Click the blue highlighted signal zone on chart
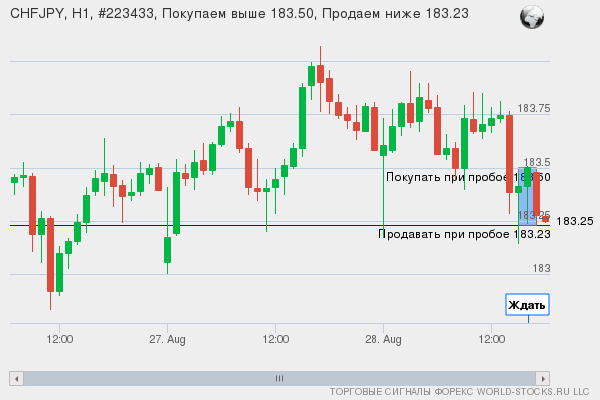The height and width of the screenshot is (400, 600). point(527,196)
